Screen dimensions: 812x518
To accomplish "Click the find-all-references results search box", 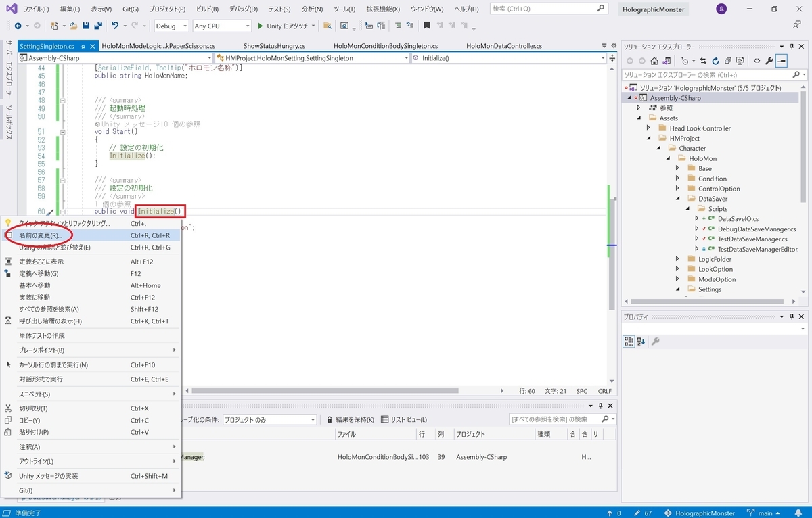I will coord(562,419).
